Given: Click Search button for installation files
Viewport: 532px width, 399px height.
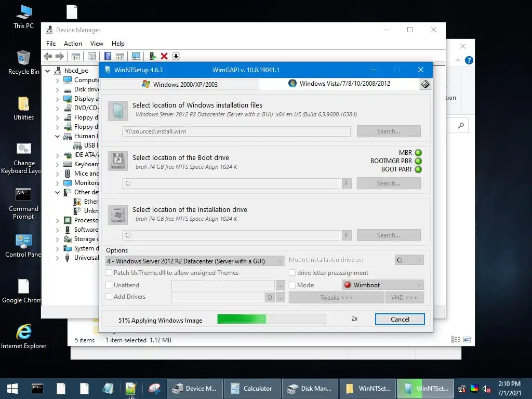Looking at the screenshot, I should pyautogui.click(x=389, y=131).
